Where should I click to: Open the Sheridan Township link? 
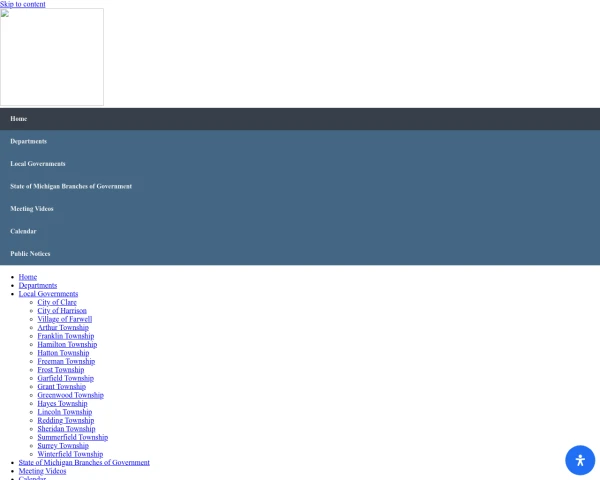coord(66,428)
